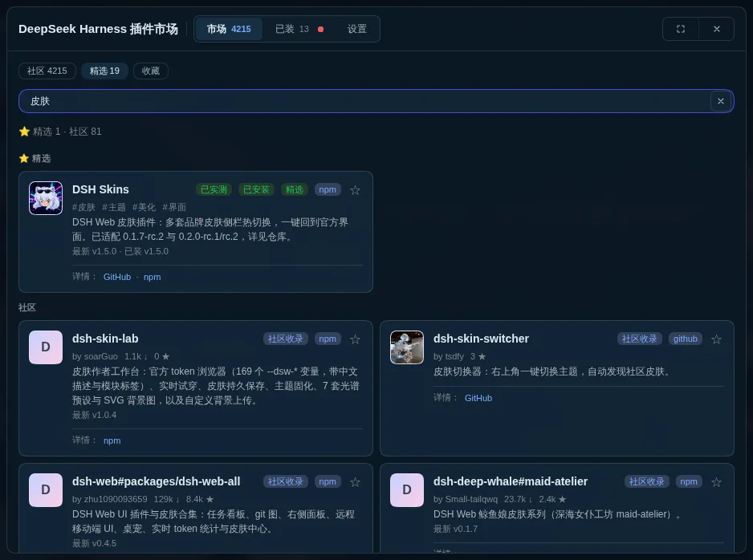This screenshot has height=560, width=753.
Task: Star the dsh-skin-lab plugin
Action: pyautogui.click(x=355, y=339)
